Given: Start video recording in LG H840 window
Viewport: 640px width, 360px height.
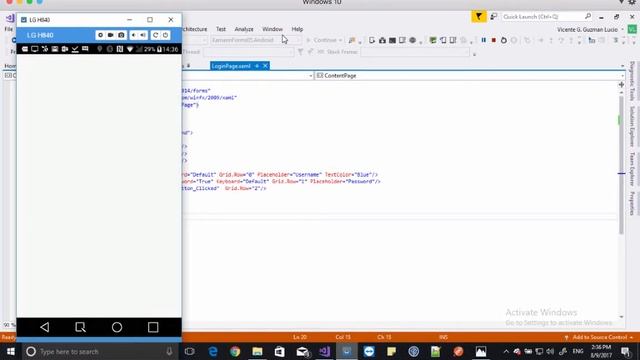Looking at the screenshot, I should [111, 35].
